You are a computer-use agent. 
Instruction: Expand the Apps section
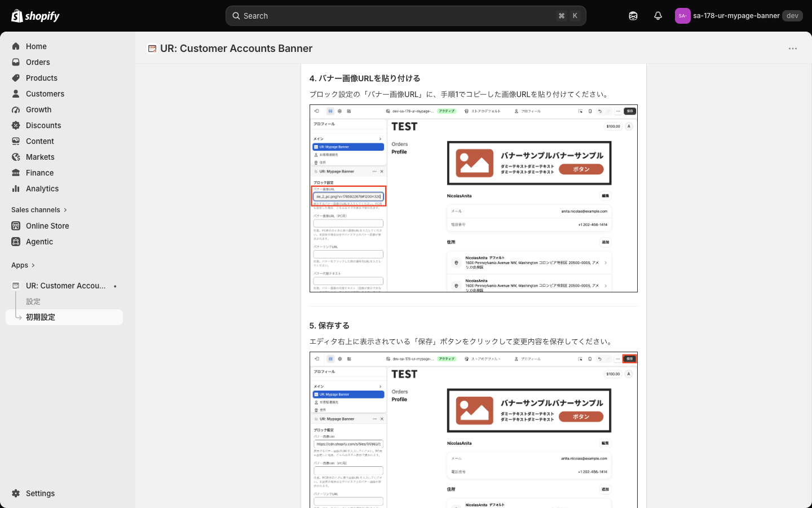click(x=23, y=265)
